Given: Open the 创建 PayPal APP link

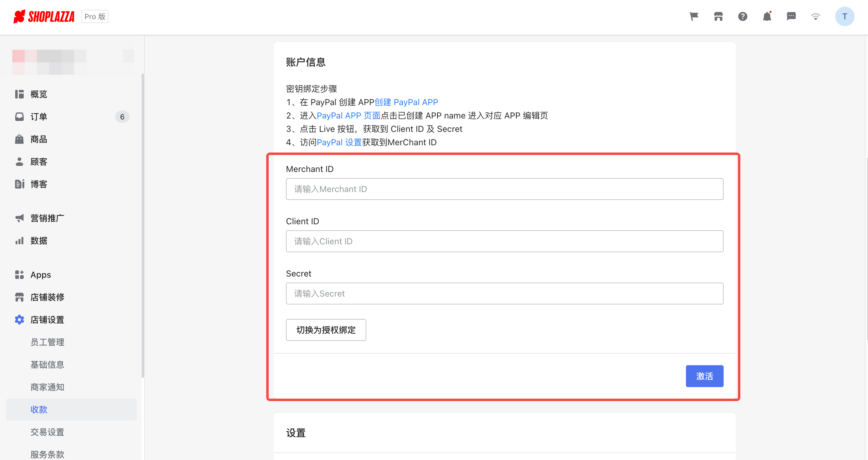Looking at the screenshot, I should (x=406, y=102).
